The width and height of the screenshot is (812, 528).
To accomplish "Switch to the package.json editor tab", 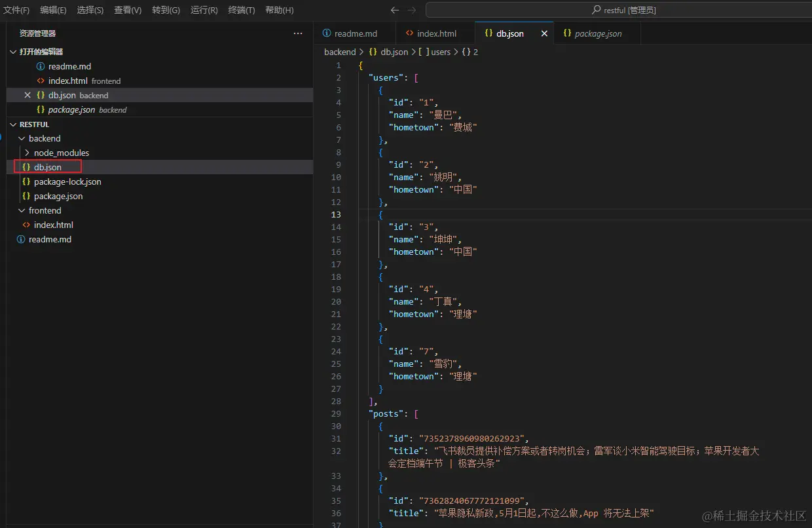I will [597, 33].
